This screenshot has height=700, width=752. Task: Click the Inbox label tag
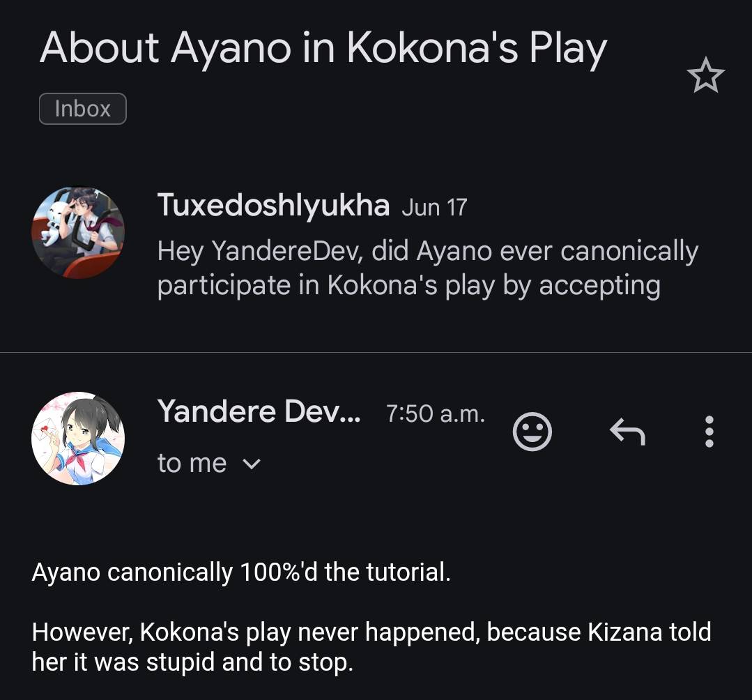pos(82,109)
